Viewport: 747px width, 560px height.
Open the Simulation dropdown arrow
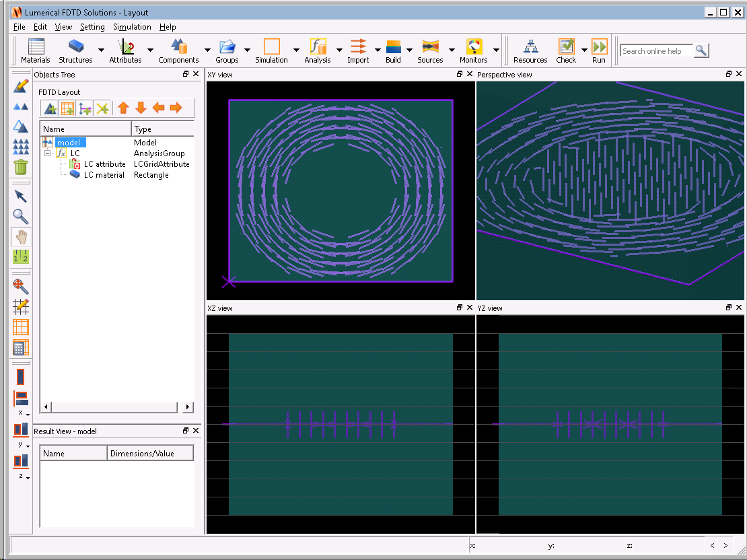tap(296, 50)
